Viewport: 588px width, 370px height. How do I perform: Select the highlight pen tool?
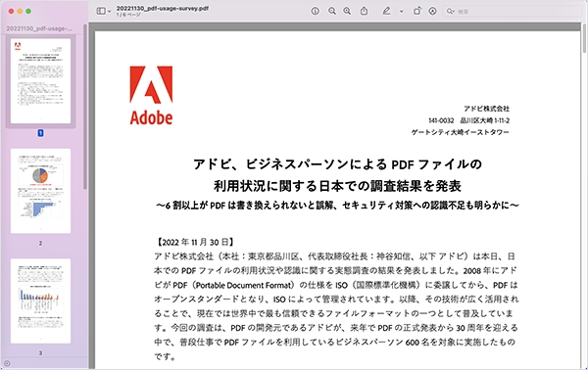coord(386,11)
